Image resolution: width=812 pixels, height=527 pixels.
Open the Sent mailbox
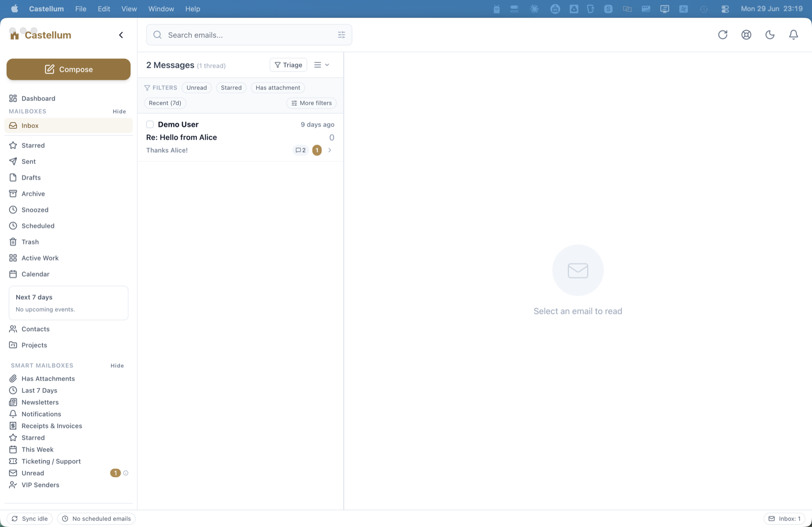(69, 161)
